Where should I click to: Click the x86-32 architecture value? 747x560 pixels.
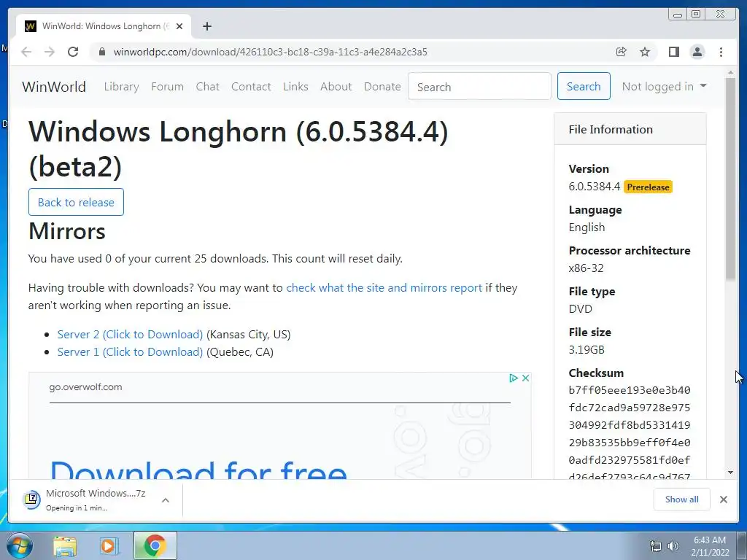click(x=586, y=268)
